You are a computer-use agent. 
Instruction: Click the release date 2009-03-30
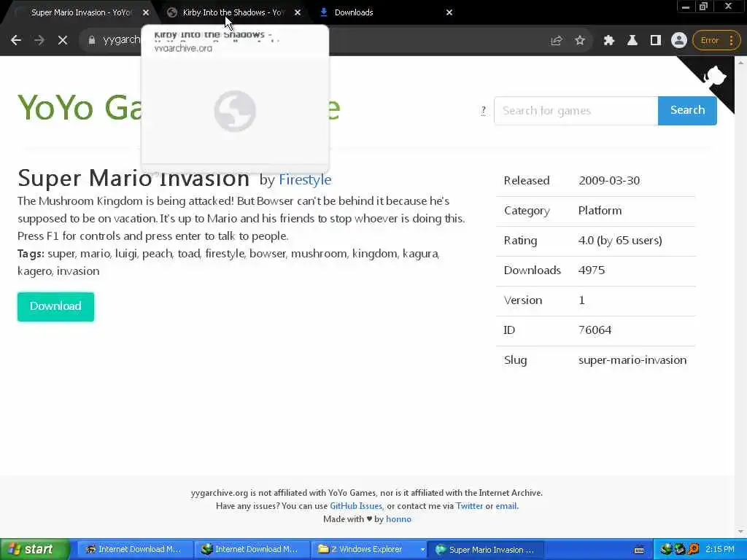(x=609, y=181)
